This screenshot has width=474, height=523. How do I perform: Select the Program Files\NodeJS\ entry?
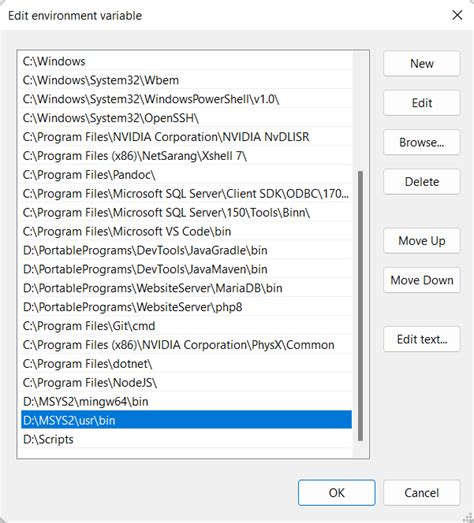click(186, 382)
